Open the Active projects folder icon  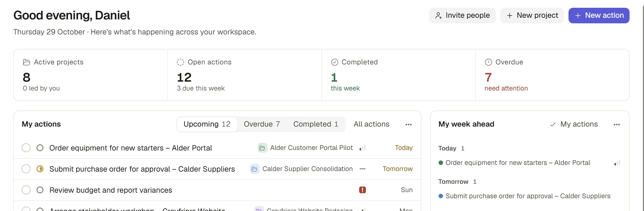[26, 62]
